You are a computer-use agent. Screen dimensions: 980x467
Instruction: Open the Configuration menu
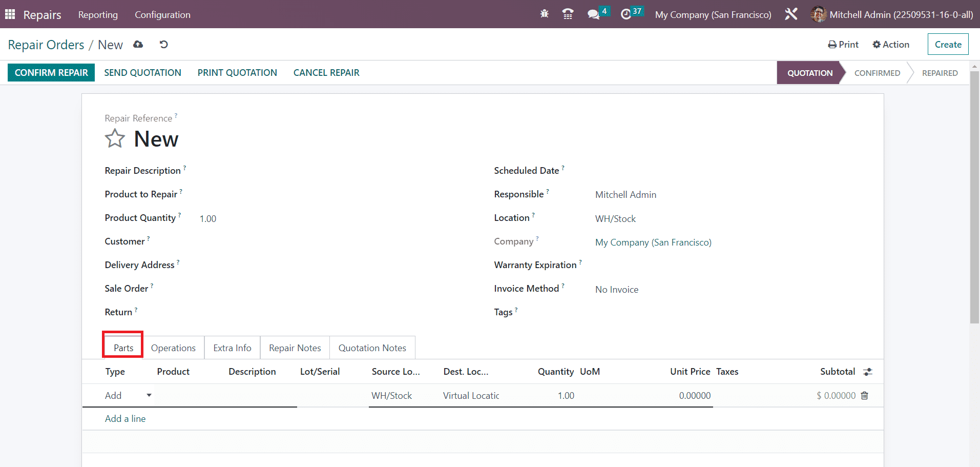pos(162,15)
